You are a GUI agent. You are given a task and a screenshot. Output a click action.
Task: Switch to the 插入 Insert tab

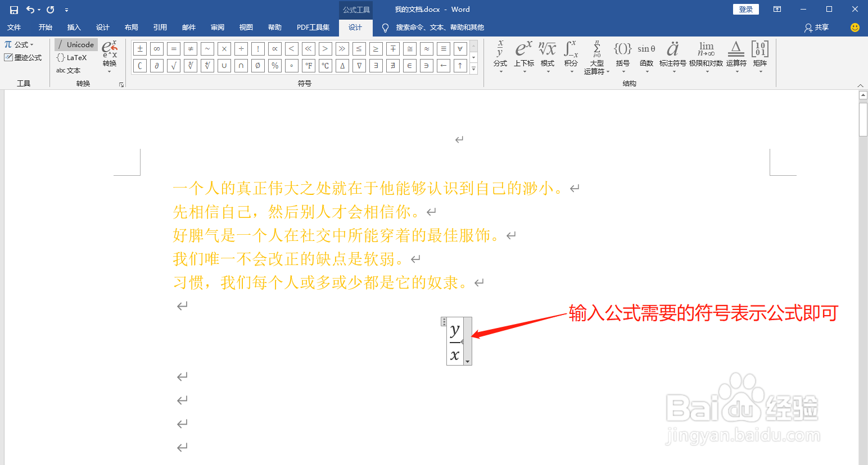tap(74, 27)
